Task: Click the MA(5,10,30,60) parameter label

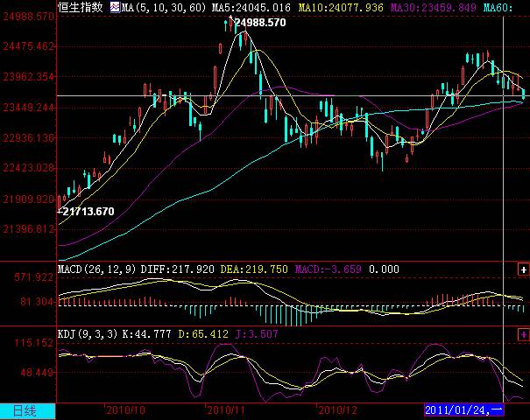Action: [x=164, y=7]
